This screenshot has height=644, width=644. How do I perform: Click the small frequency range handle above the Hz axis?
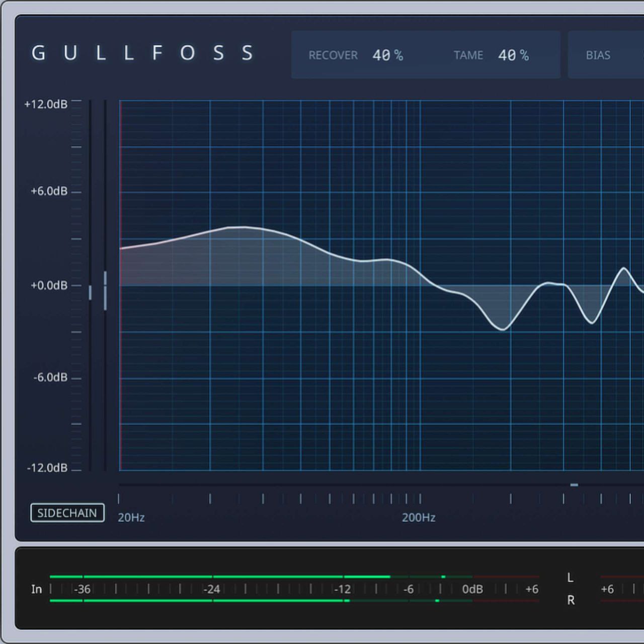point(574,485)
